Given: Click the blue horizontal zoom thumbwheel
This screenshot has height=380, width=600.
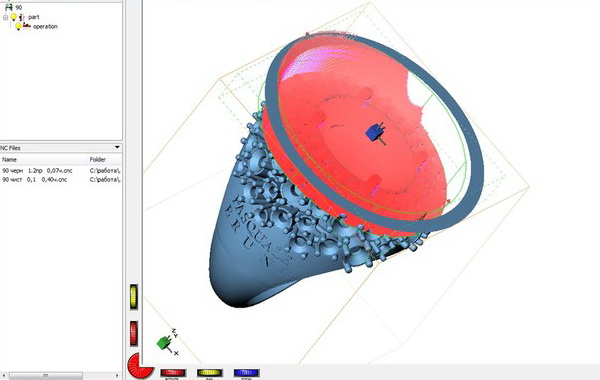Looking at the screenshot, I should (x=246, y=373).
